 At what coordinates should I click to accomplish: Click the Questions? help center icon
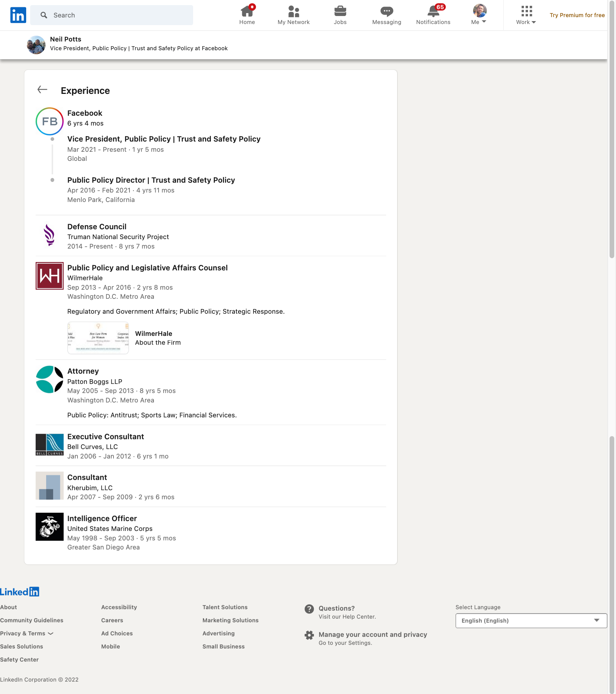309,609
